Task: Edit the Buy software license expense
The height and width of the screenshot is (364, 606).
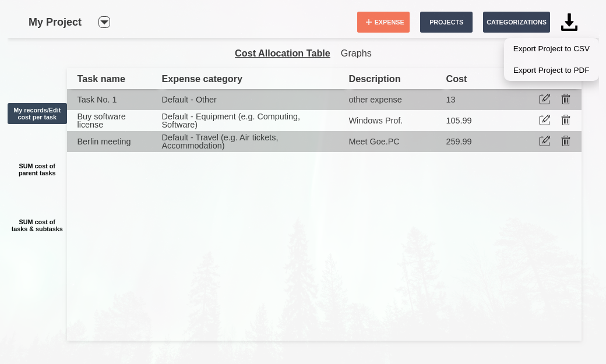Action: (x=545, y=120)
